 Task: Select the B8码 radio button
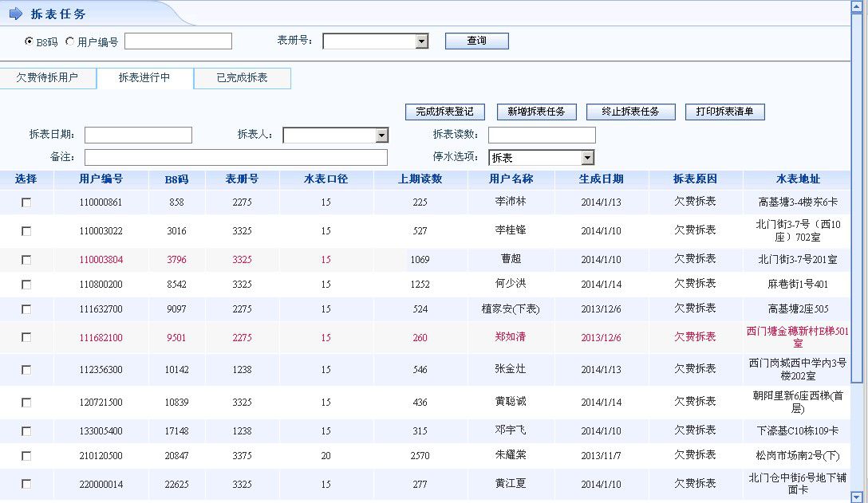(x=30, y=41)
